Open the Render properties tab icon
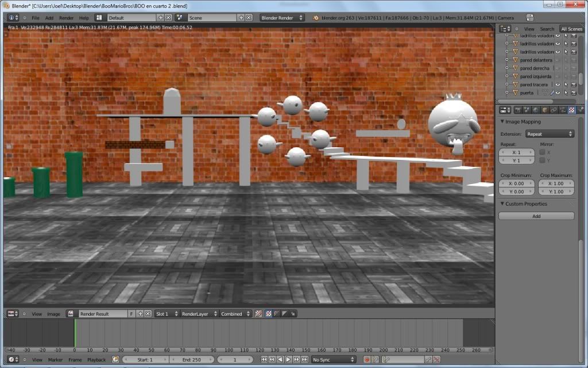Screen dimensions: 588x368 click(518, 110)
